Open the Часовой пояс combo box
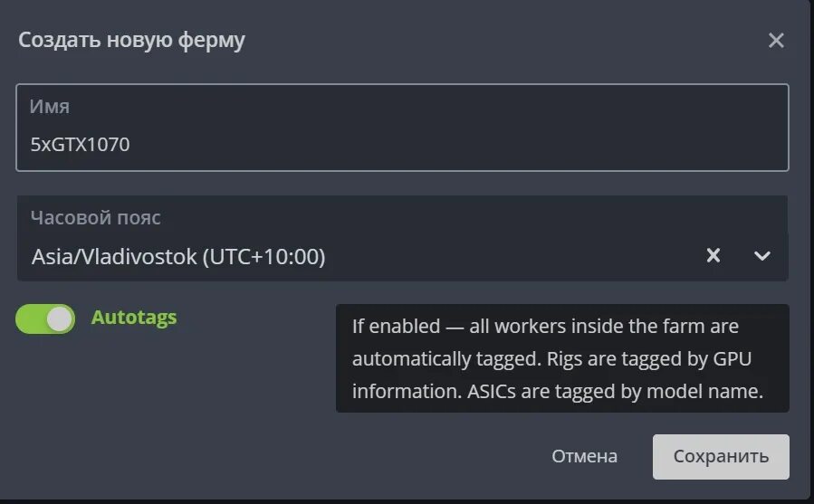The image size is (814, 504). [x=402, y=239]
